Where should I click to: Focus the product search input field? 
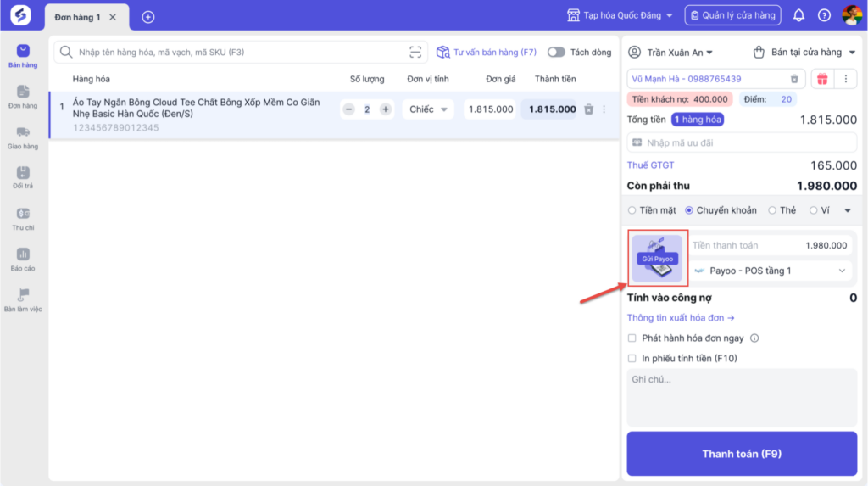(x=241, y=52)
